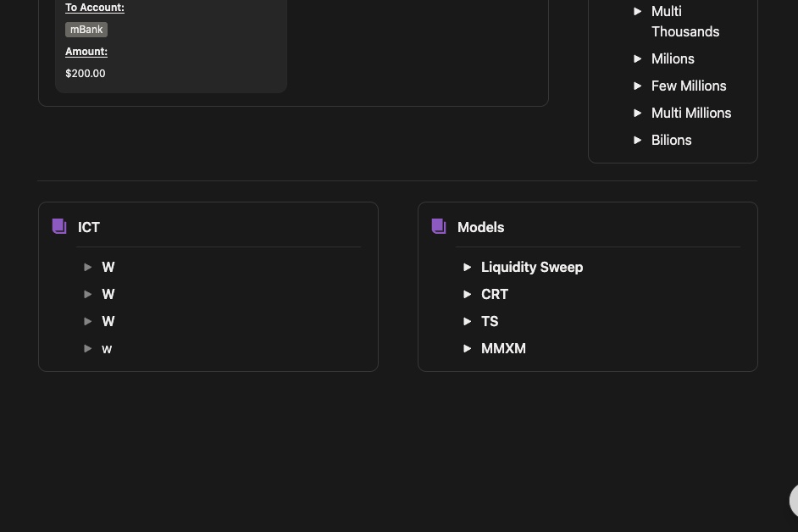Click the Models heading text
798x532 pixels.
click(x=480, y=227)
